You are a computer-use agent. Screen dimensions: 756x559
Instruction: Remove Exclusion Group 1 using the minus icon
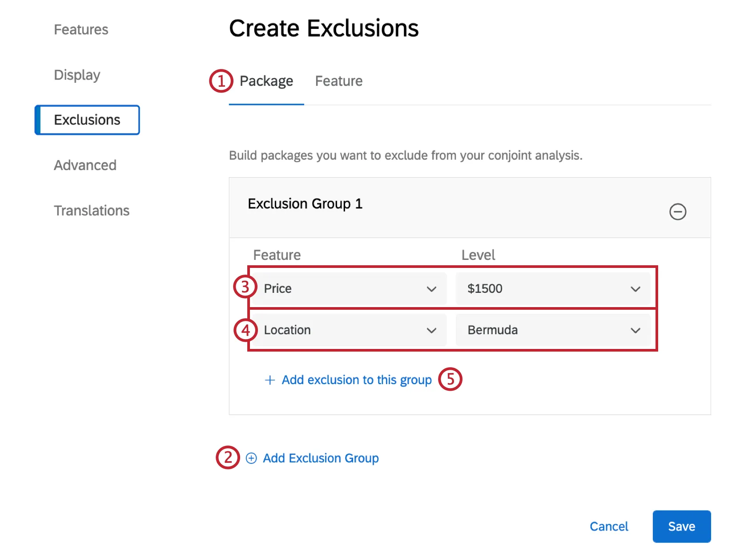(x=678, y=212)
